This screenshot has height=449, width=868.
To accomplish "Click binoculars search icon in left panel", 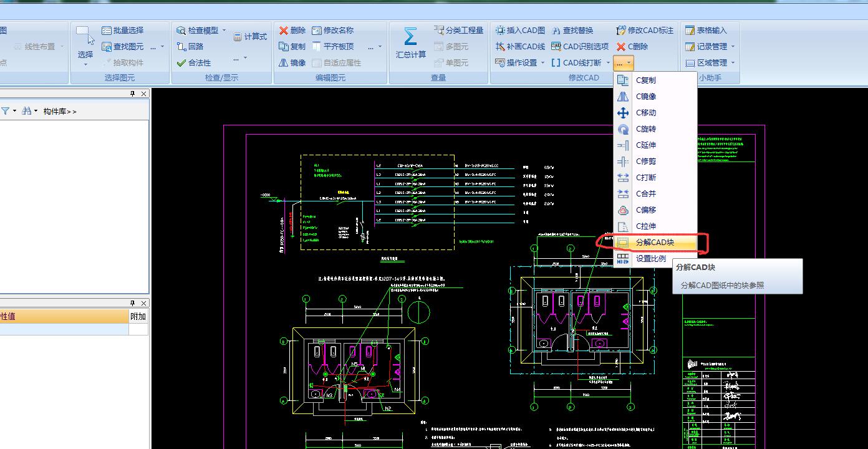I will point(26,110).
